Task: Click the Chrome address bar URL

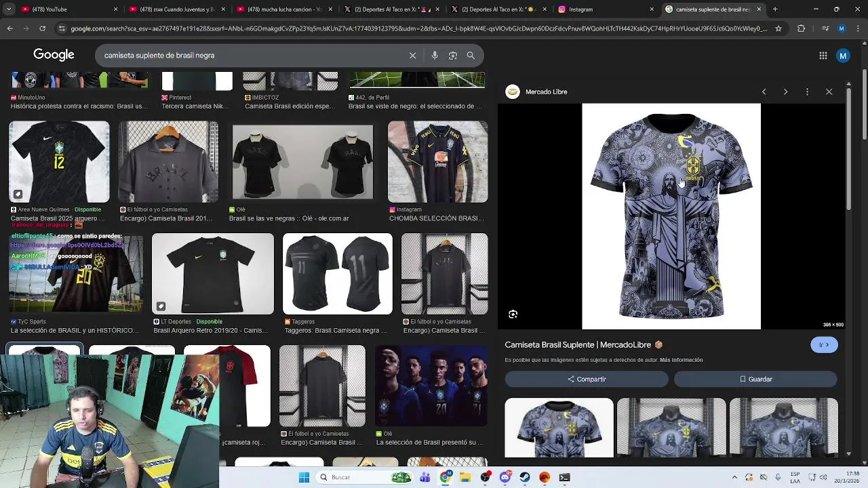Action: pyautogui.click(x=418, y=28)
